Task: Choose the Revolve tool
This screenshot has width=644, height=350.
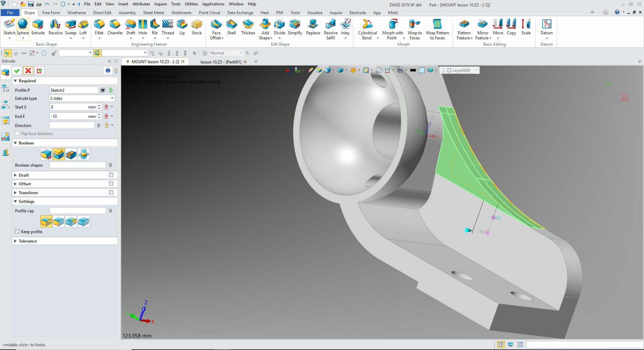Action: (x=55, y=27)
